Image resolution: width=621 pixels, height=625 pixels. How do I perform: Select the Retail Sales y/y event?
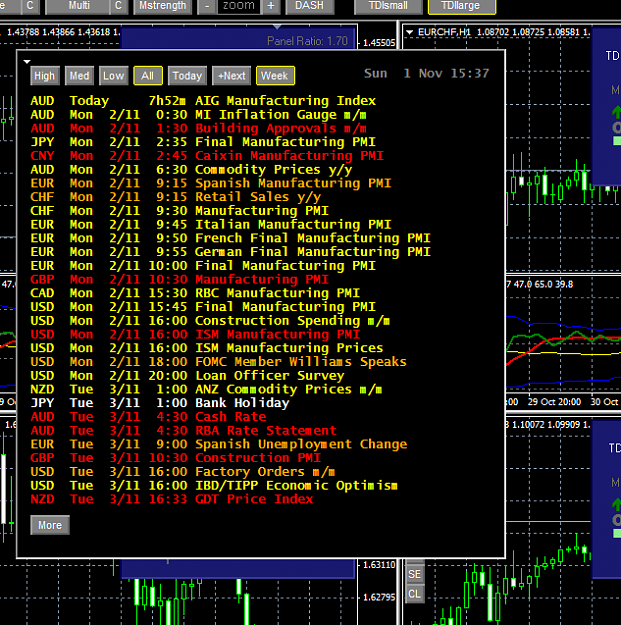175,197
